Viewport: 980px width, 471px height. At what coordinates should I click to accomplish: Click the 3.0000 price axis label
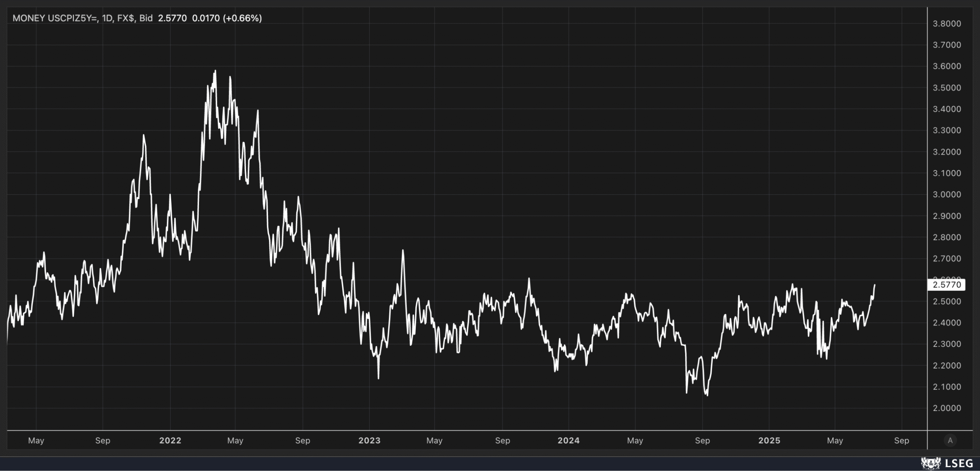point(947,195)
